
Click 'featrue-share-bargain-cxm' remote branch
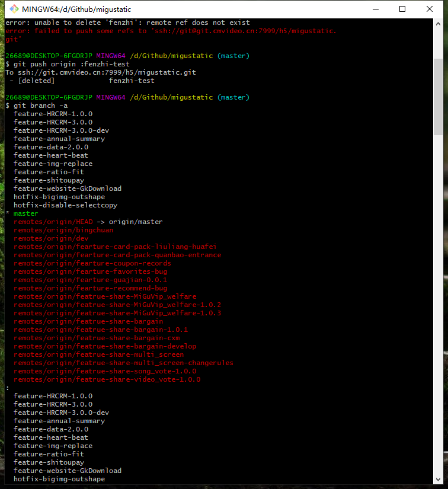(x=97, y=338)
